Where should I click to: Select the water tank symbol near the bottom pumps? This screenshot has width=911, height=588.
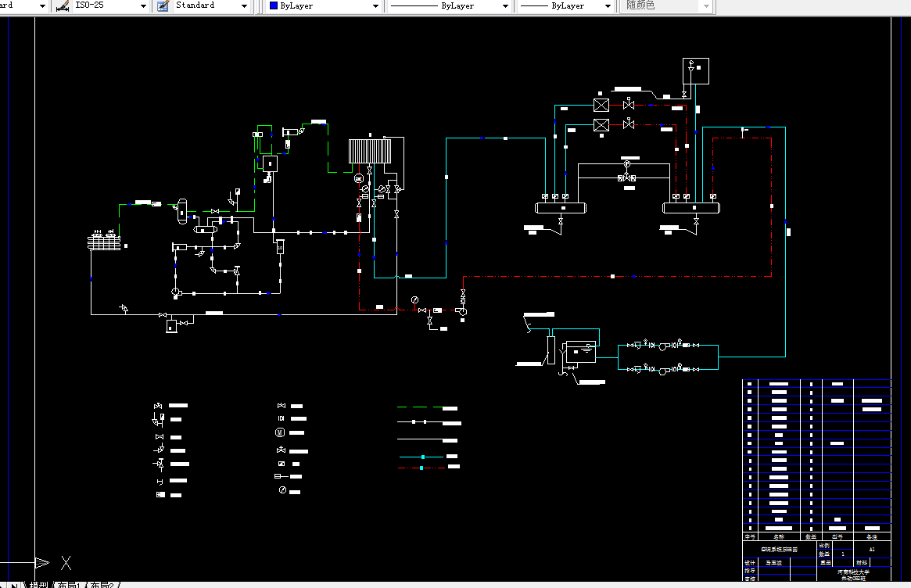[581, 352]
